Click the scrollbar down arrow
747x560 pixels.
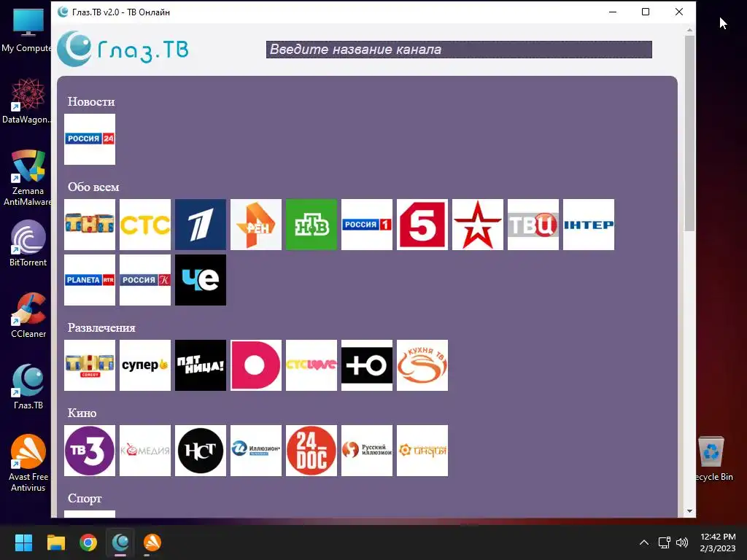click(x=689, y=511)
